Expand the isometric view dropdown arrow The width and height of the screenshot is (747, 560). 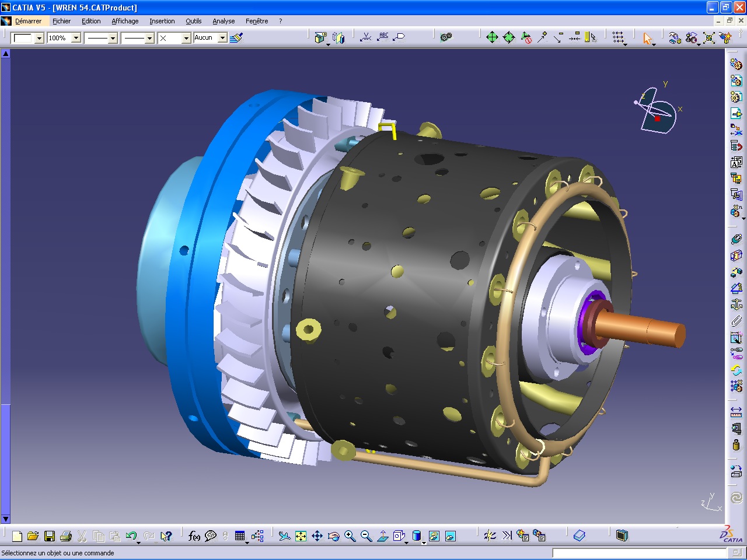(406, 542)
